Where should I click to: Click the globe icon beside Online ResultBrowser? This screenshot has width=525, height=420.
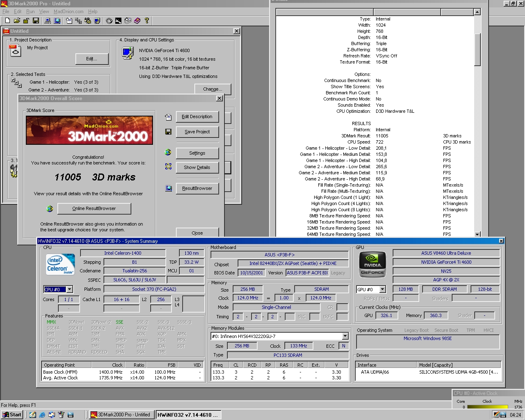[50, 208]
